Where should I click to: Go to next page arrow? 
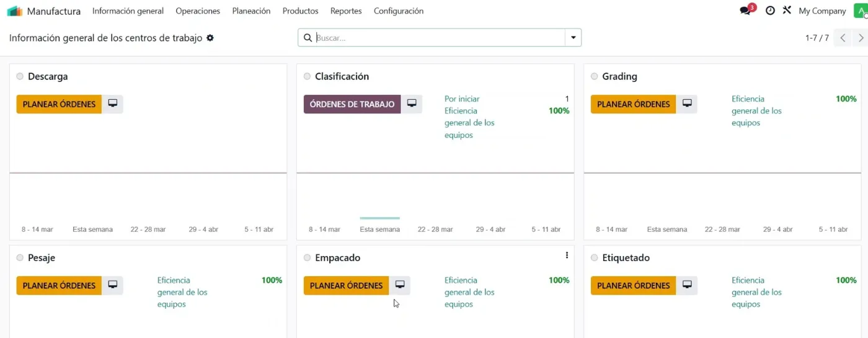(860, 38)
